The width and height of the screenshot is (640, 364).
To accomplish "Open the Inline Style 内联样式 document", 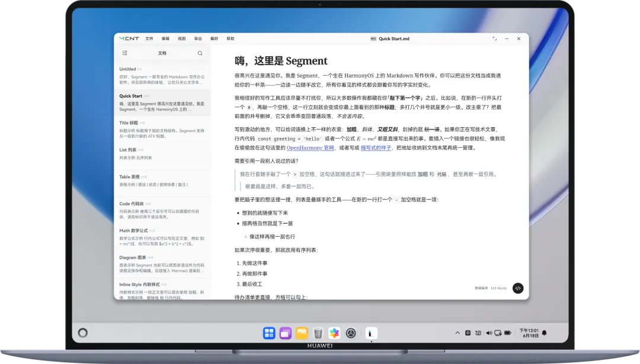I will point(162,290).
